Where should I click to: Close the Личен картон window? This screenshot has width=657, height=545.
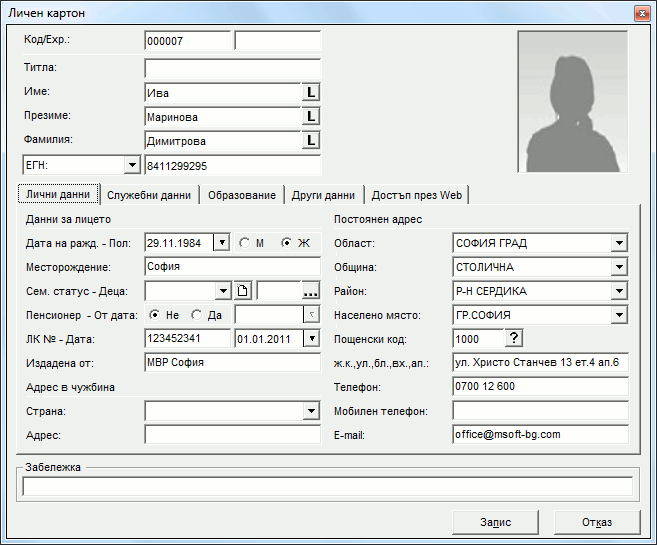[642, 13]
